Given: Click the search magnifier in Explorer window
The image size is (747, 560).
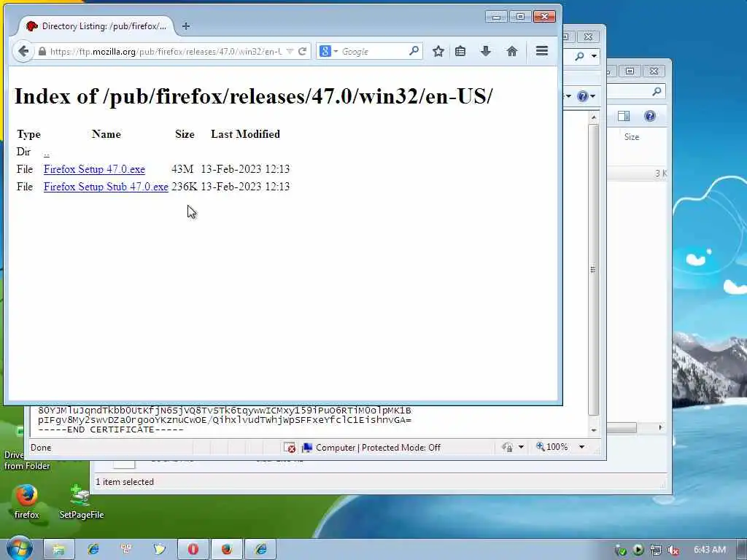Looking at the screenshot, I should pos(657,91).
